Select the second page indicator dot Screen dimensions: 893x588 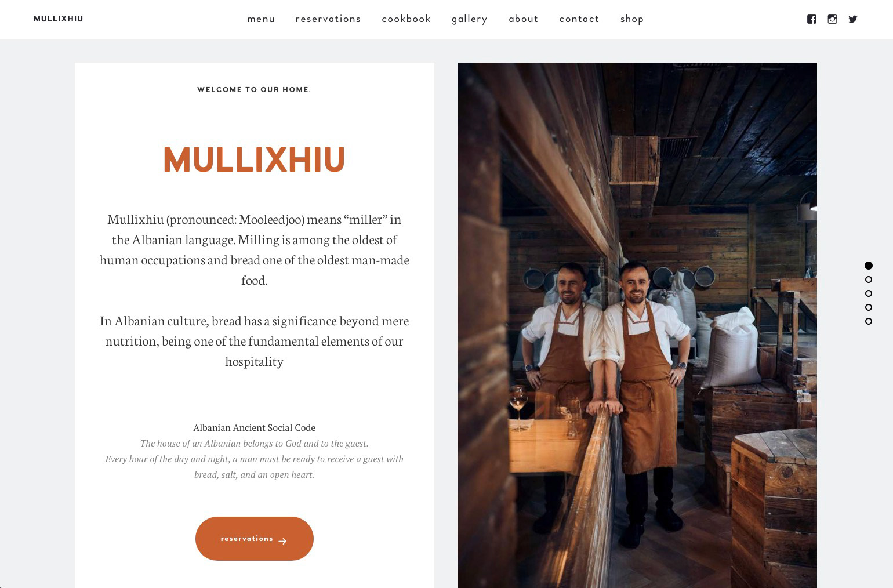(869, 280)
